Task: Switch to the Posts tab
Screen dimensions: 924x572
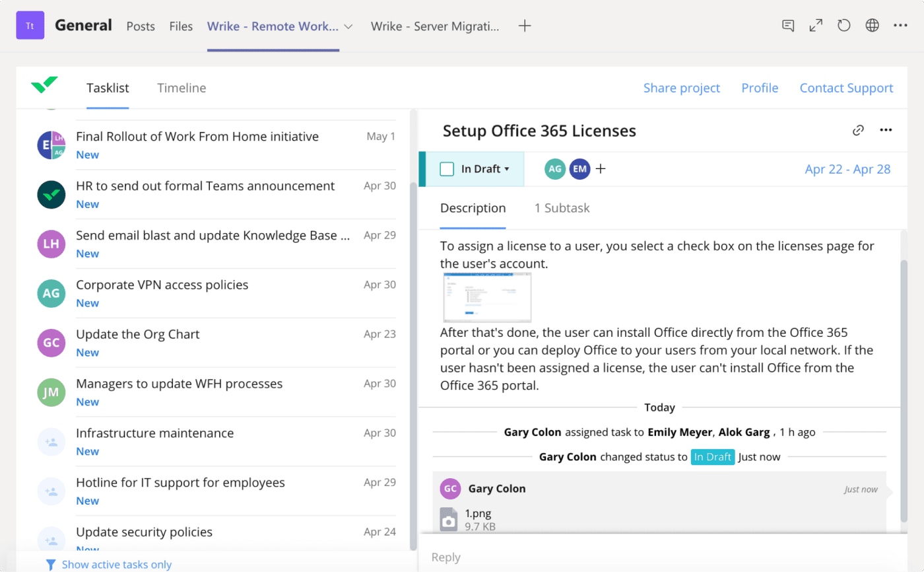Action: 141,26
